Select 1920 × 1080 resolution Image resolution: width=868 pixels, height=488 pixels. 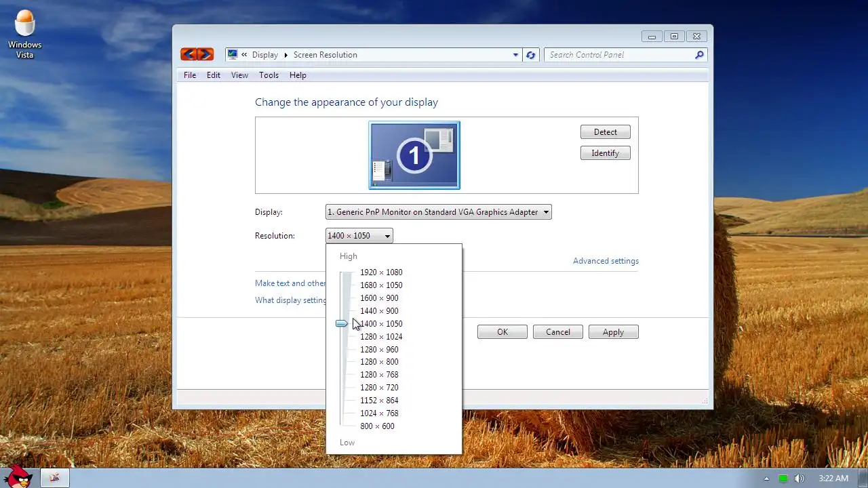381,272
